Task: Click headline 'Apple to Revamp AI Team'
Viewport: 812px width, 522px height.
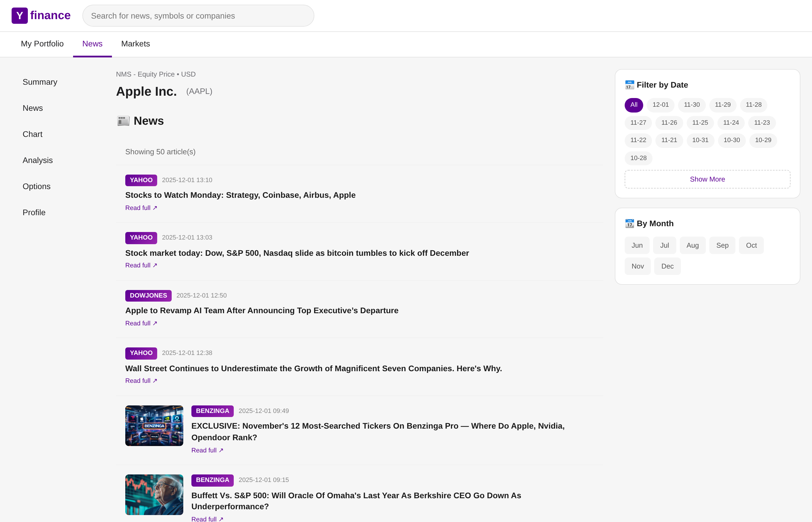Action: click(262, 311)
